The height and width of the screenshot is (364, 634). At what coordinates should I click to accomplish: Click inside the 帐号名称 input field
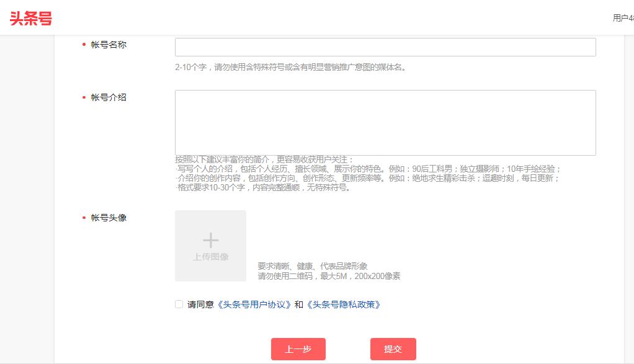coord(385,47)
